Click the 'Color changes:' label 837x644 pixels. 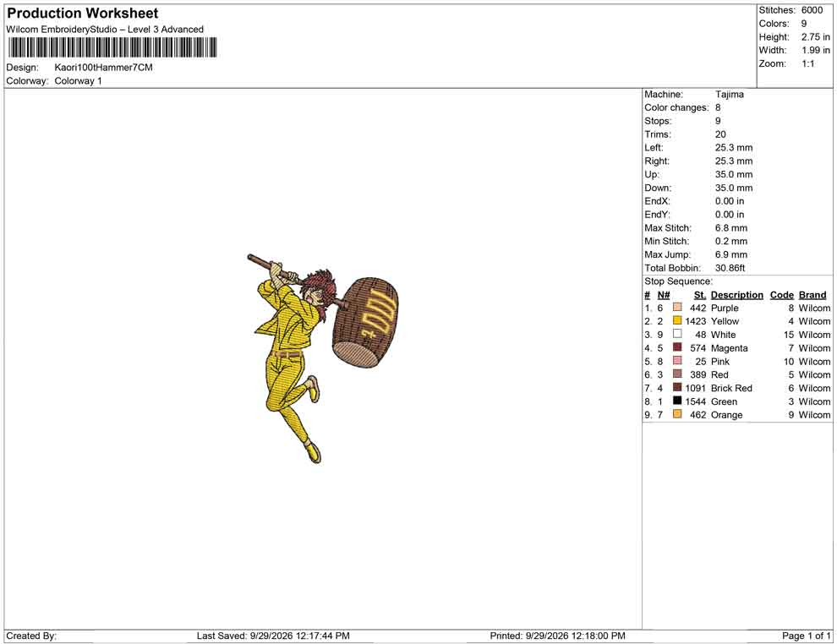676,107
